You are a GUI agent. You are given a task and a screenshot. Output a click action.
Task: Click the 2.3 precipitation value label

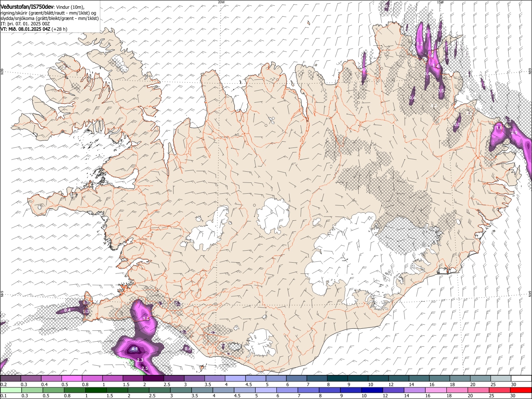(140, 360)
